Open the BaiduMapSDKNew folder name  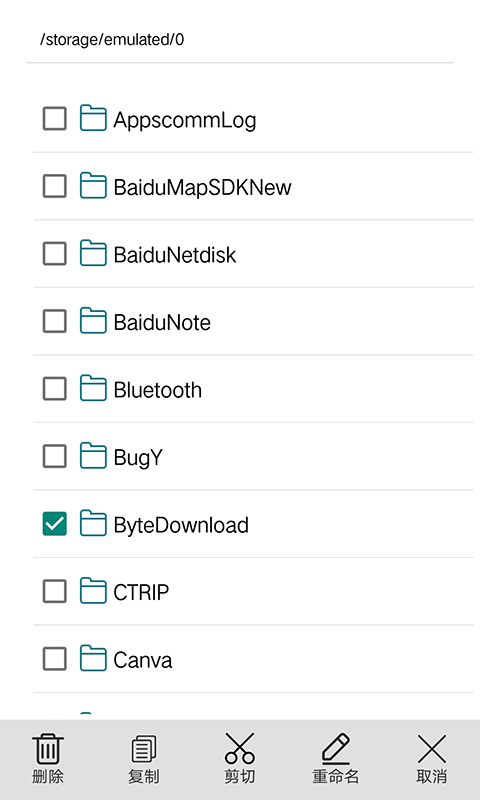click(x=203, y=187)
